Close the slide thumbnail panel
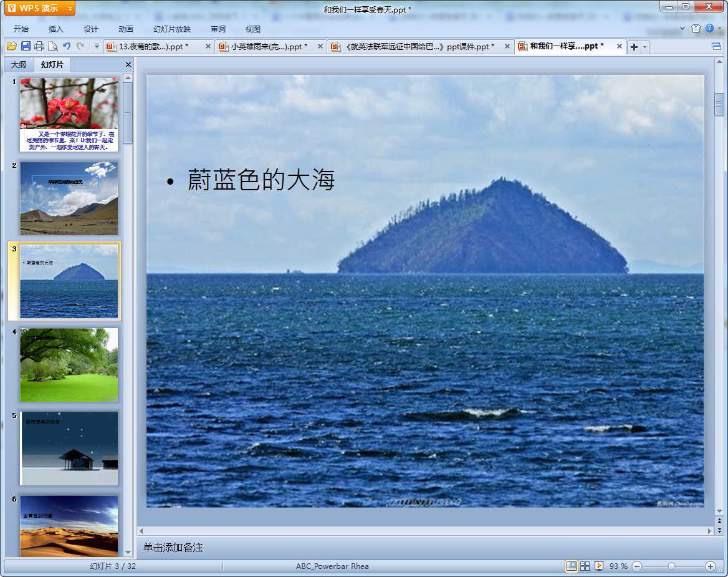This screenshot has height=577, width=728. 128,65
